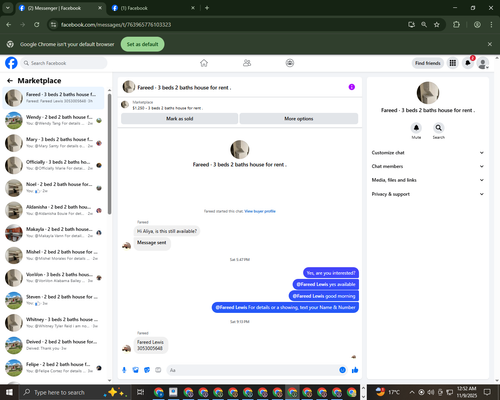
Task: Click the Marketplace listing thumbnail under chat header
Action: (x=125, y=105)
